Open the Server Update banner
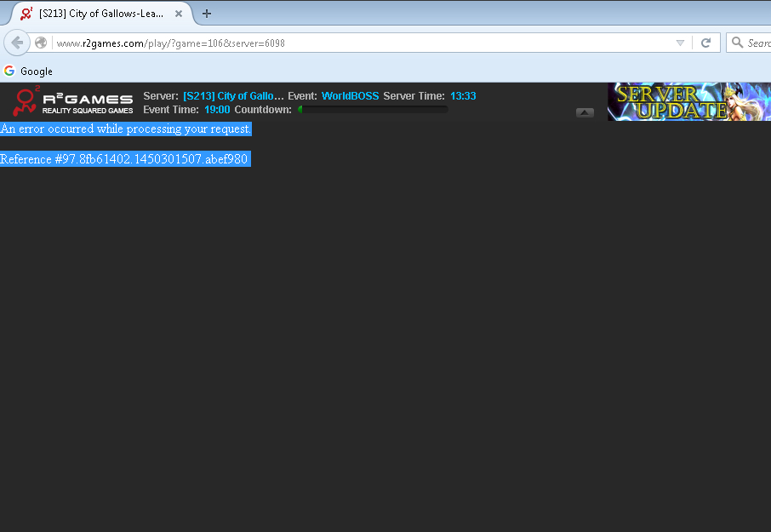The width and height of the screenshot is (771, 532). tap(688, 102)
